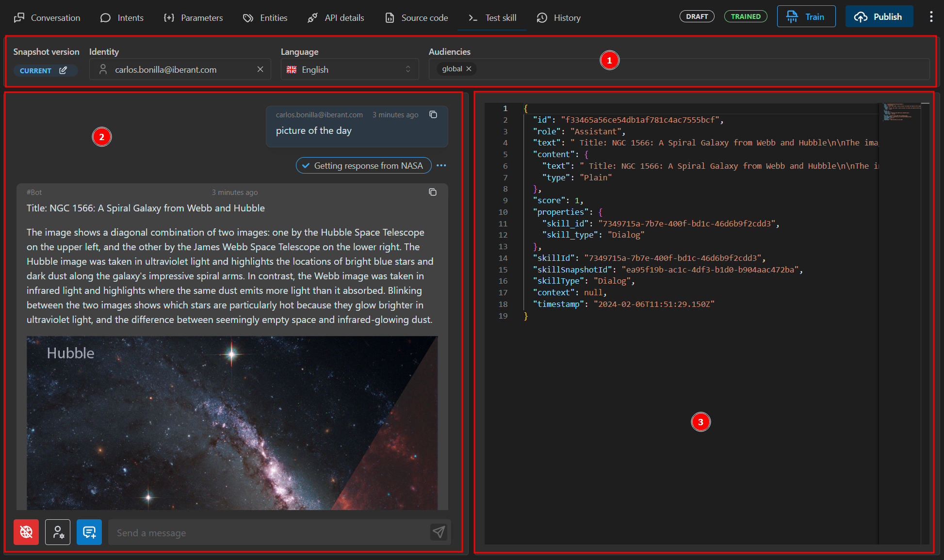The height and width of the screenshot is (560, 944).
Task: Click the Getting response from NASA chip
Action: 363,165
